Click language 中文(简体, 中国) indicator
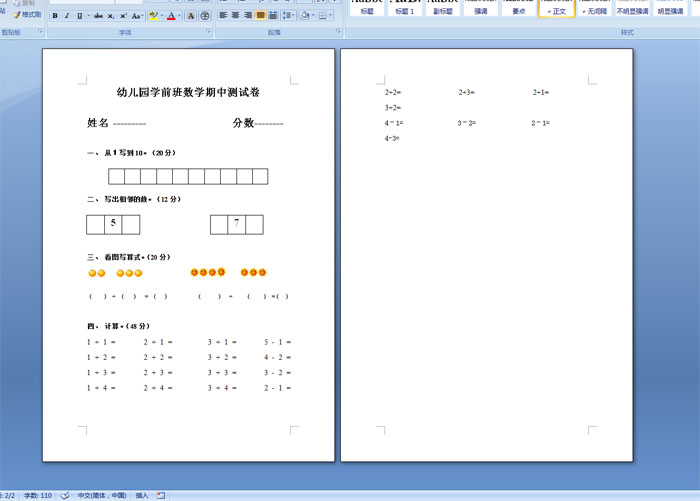The width and height of the screenshot is (700, 501). [x=102, y=495]
